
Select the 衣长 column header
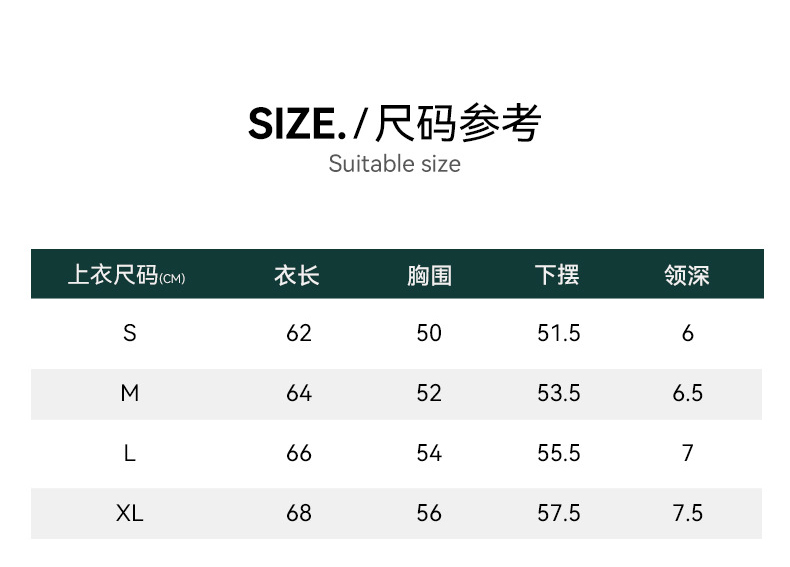pos(297,275)
